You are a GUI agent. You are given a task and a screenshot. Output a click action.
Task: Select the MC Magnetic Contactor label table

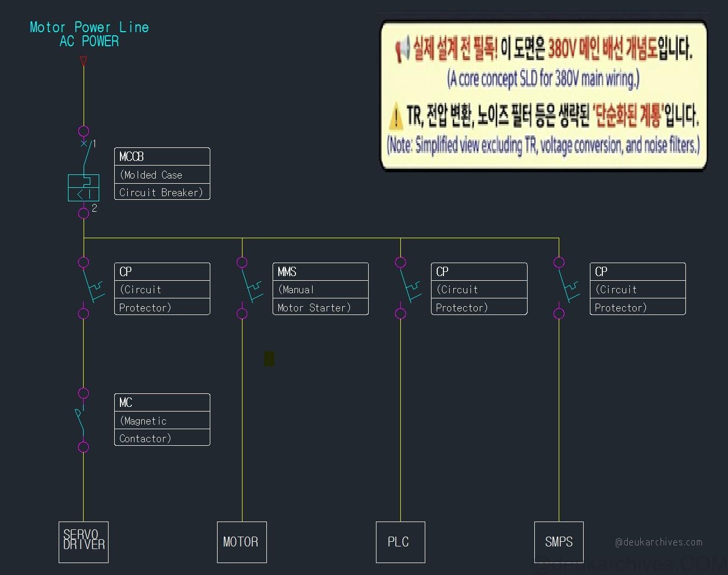[162, 420]
